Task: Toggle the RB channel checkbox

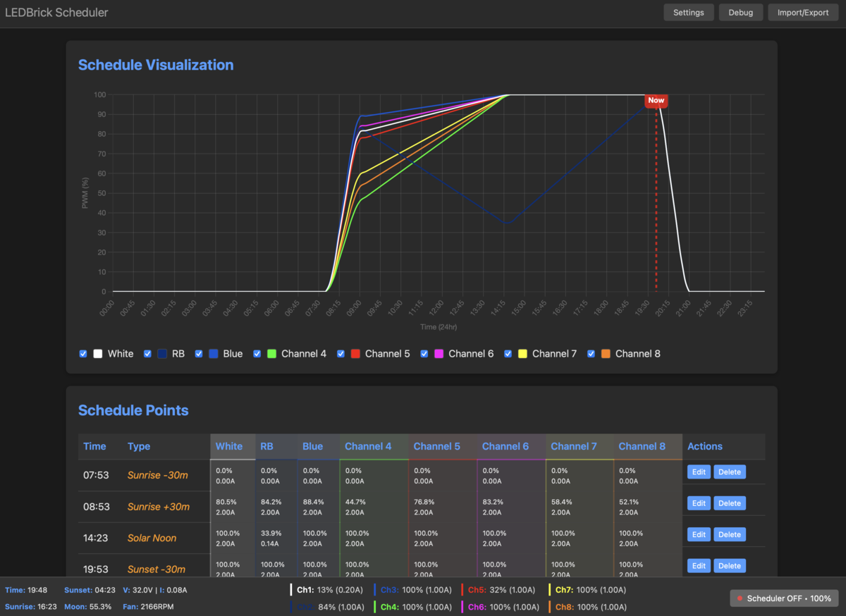Action: coord(148,354)
